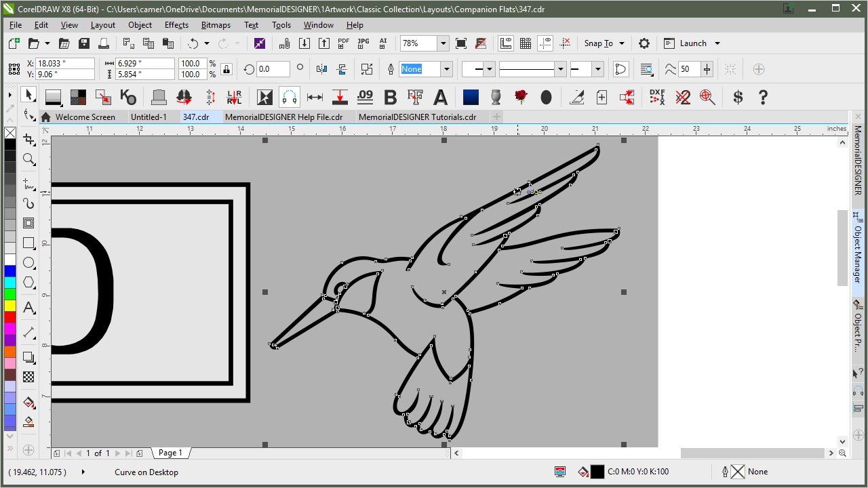Open the end arrowhead dropdown
The width and height of the screenshot is (868, 488).
pos(597,69)
